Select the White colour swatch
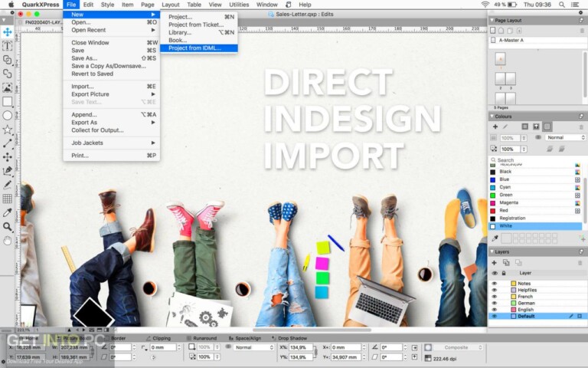The height and width of the screenshot is (368, 588). [x=493, y=226]
